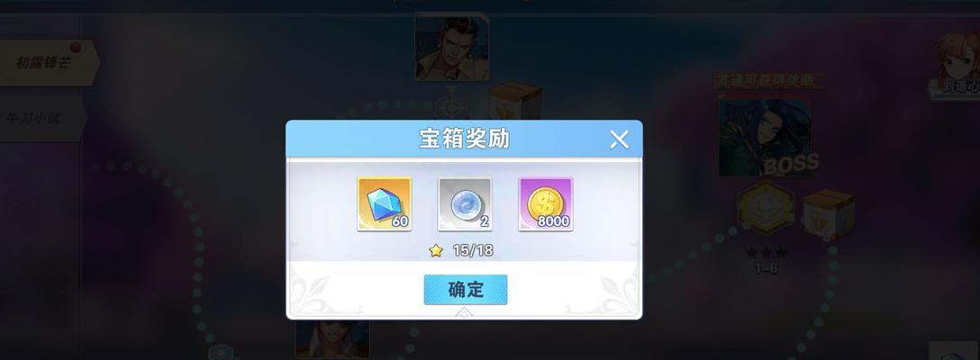Confirm rewards with the 确定 button
980x360 pixels.
click(x=466, y=290)
